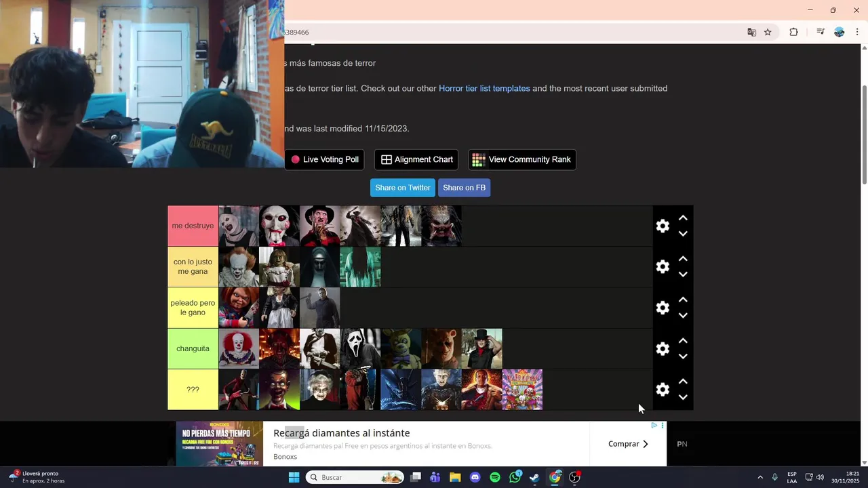Select The Nun image in second tier
This screenshot has height=488, width=868.
320,266
